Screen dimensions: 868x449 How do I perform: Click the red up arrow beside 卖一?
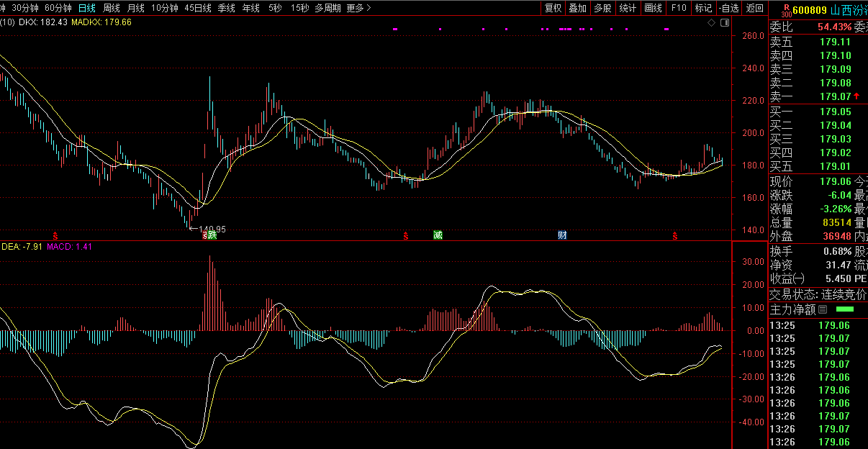coord(856,96)
